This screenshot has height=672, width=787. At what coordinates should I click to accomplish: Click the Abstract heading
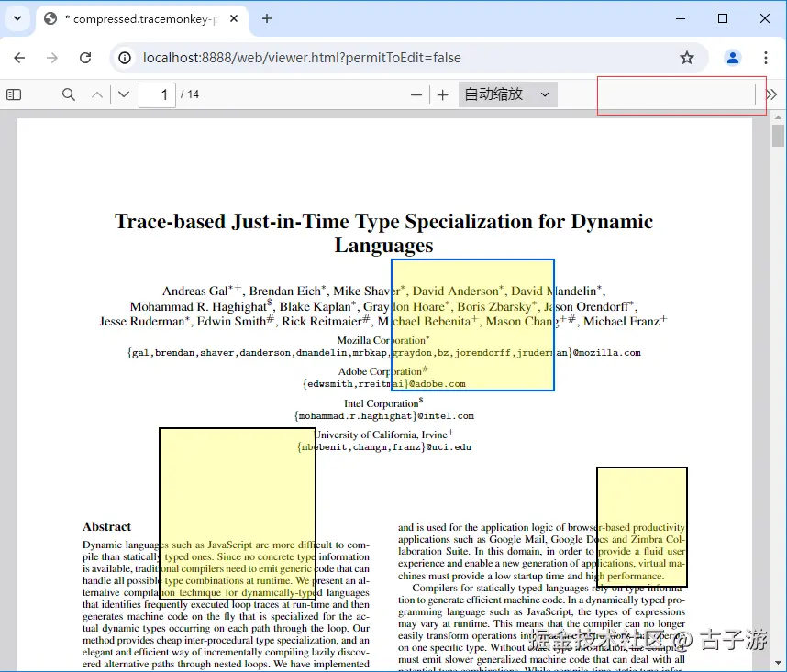(x=107, y=526)
